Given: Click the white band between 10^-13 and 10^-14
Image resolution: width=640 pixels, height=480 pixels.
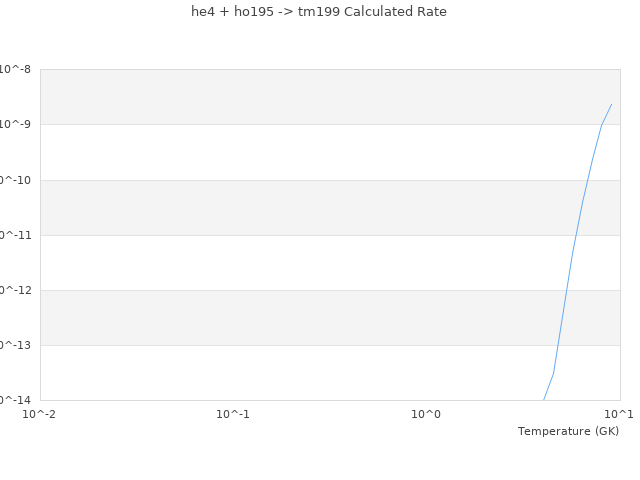Looking at the screenshot, I should click(300, 373).
